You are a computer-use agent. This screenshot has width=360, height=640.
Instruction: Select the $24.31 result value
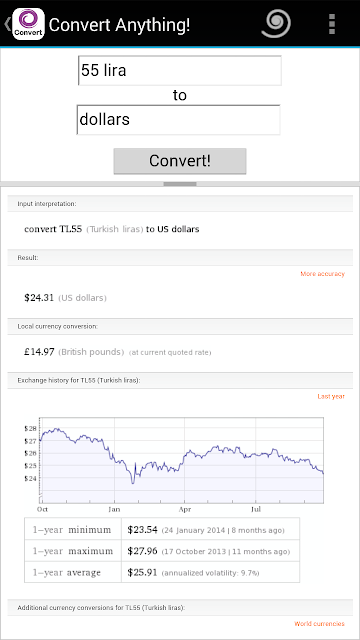click(39, 298)
